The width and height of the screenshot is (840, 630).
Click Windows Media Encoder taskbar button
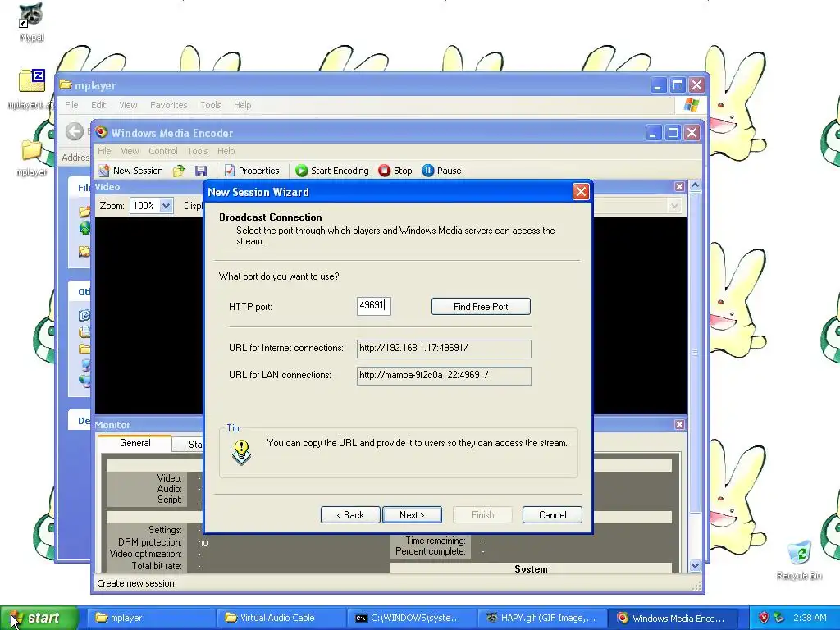(673, 618)
